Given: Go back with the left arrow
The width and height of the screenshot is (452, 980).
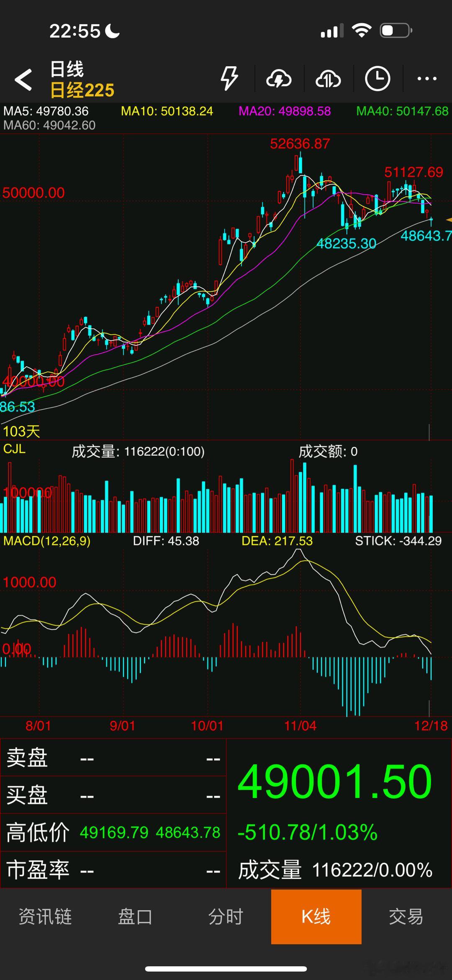Looking at the screenshot, I should click(x=23, y=80).
